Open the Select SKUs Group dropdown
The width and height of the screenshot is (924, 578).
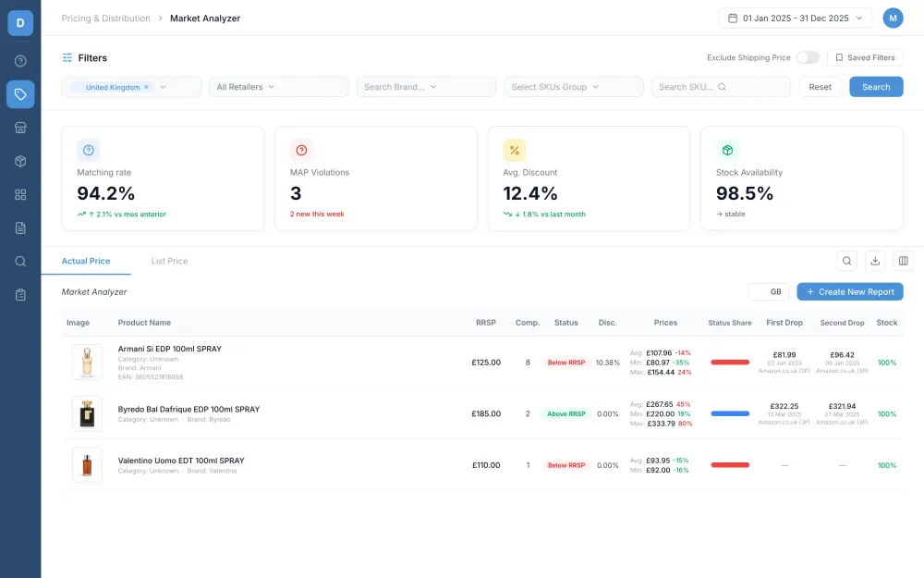coord(574,87)
